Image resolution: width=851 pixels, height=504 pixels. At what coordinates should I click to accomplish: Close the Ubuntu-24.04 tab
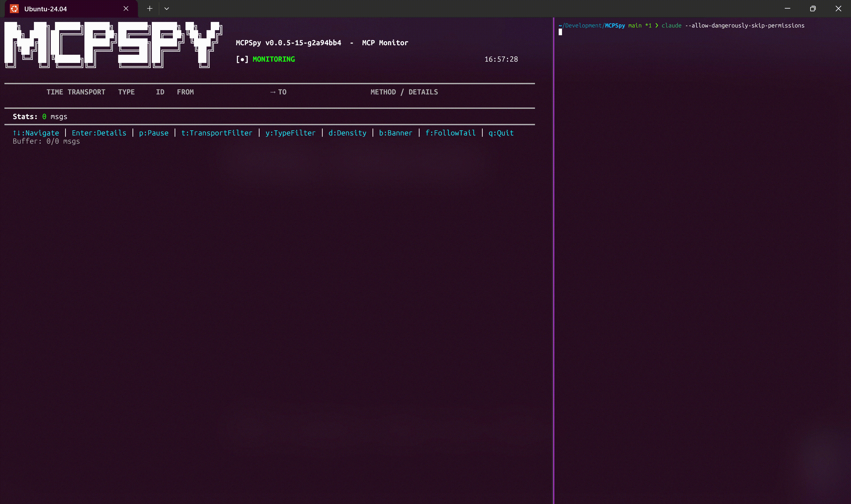pos(126,8)
